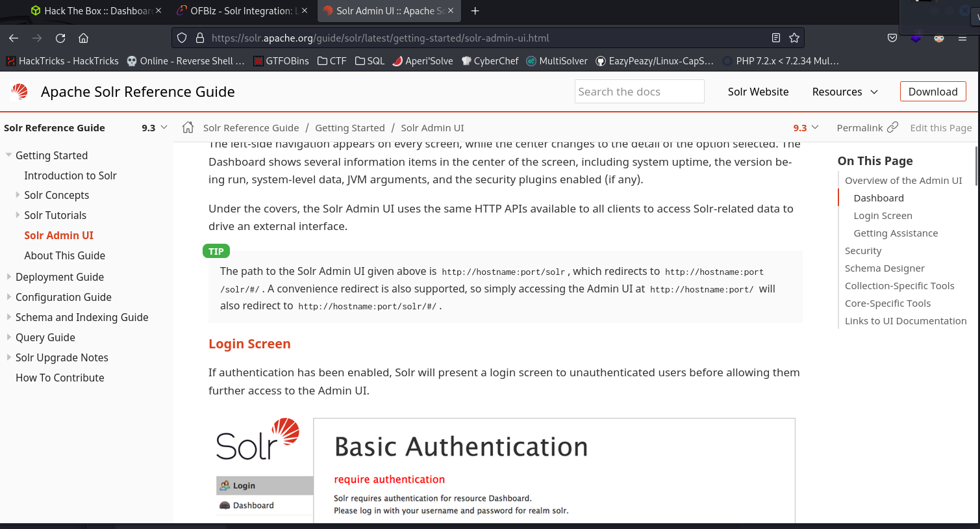Go to the browser Home page
The image size is (980, 529).
click(x=84, y=38)
